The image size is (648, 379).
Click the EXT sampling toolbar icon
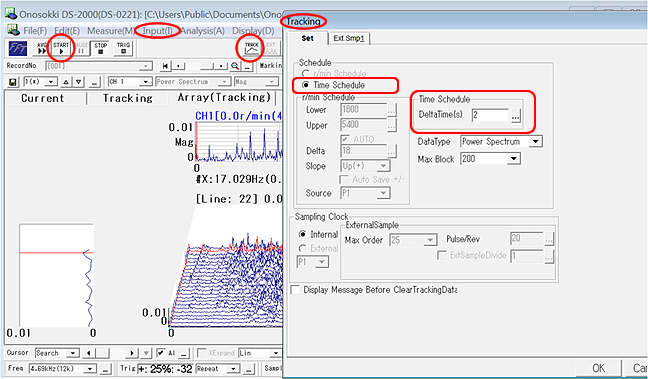271,48
